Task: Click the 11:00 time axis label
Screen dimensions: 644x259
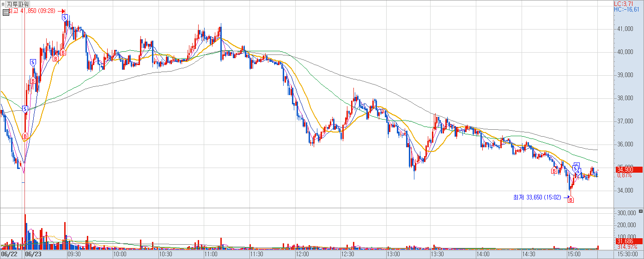Action: click(211, 254)
